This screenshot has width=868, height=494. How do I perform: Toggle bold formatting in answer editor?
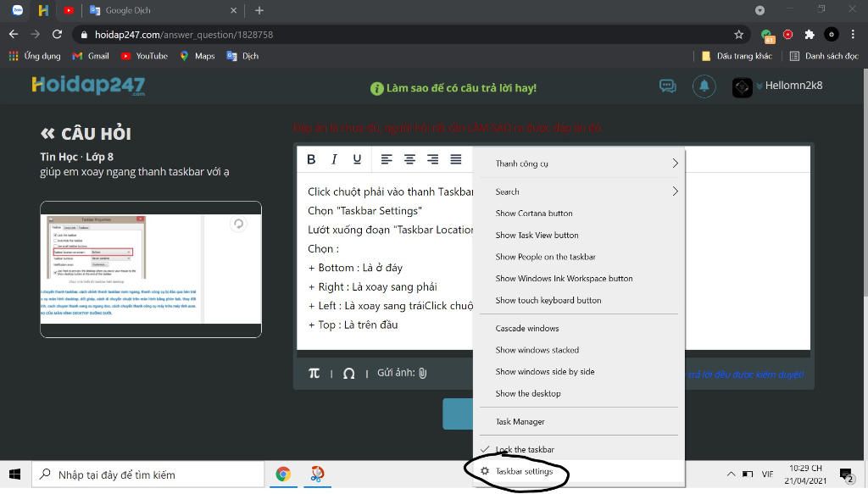tap(311, 159)
